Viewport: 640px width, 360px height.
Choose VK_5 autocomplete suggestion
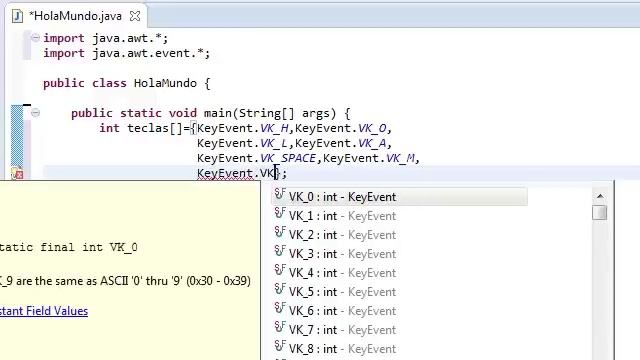tap(400, 292)
